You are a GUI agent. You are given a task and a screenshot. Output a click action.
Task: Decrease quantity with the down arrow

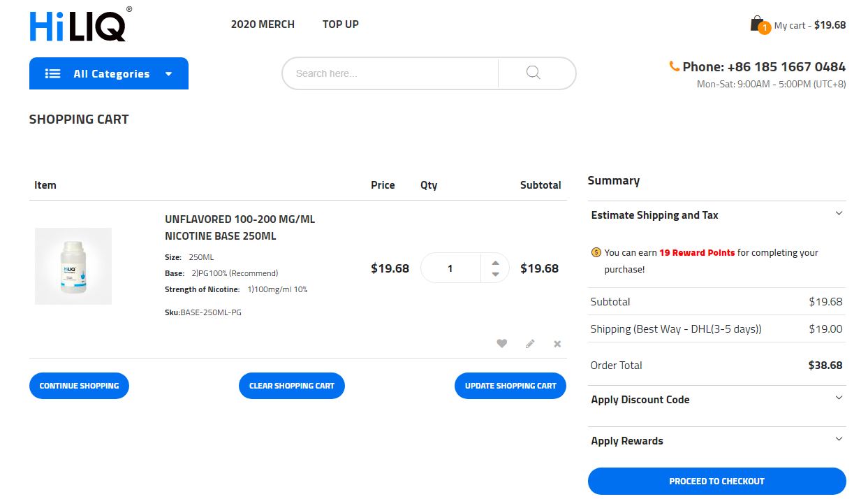tap(495, 274)
